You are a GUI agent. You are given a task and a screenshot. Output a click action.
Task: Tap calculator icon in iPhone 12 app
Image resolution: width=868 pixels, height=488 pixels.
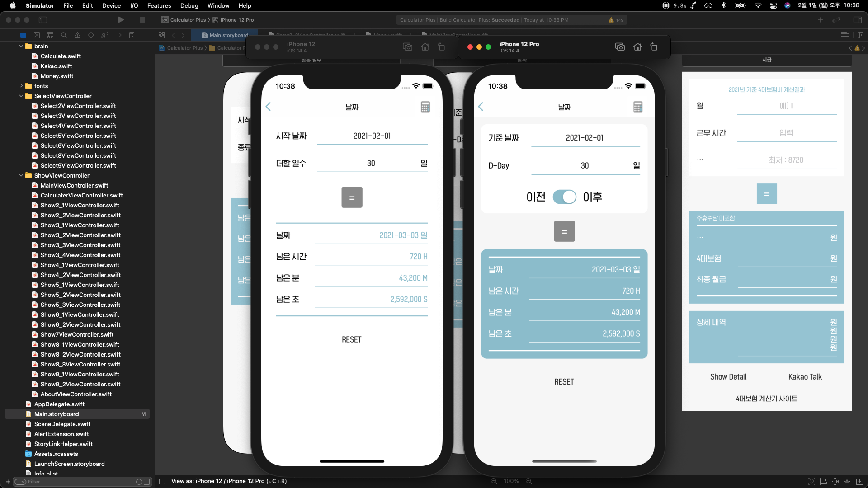pos(425,107)
